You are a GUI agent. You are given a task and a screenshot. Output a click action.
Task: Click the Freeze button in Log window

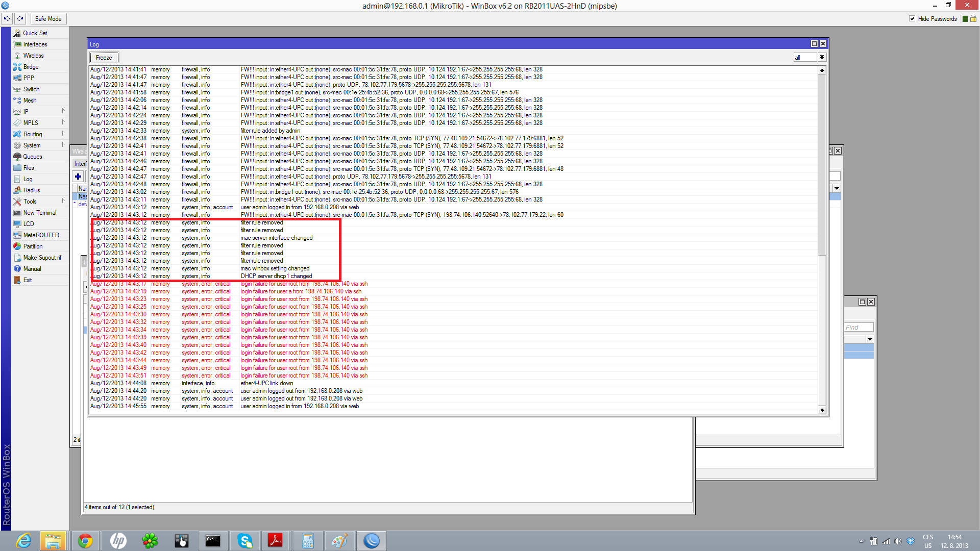104,57
